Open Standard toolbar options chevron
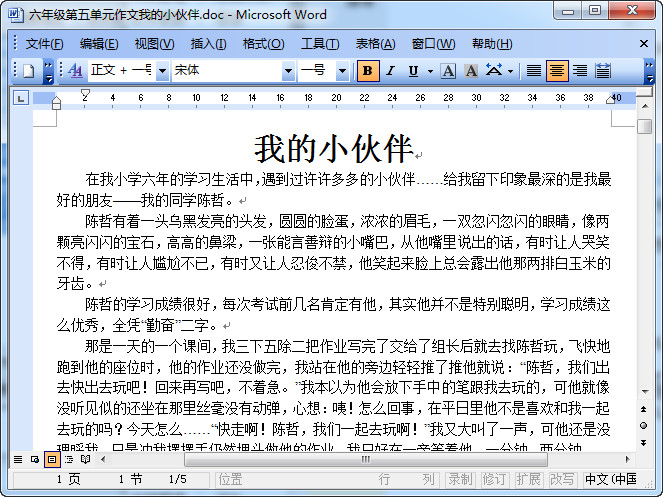The width and height of the screenshot is (663, 497). [x=49, y=71]
